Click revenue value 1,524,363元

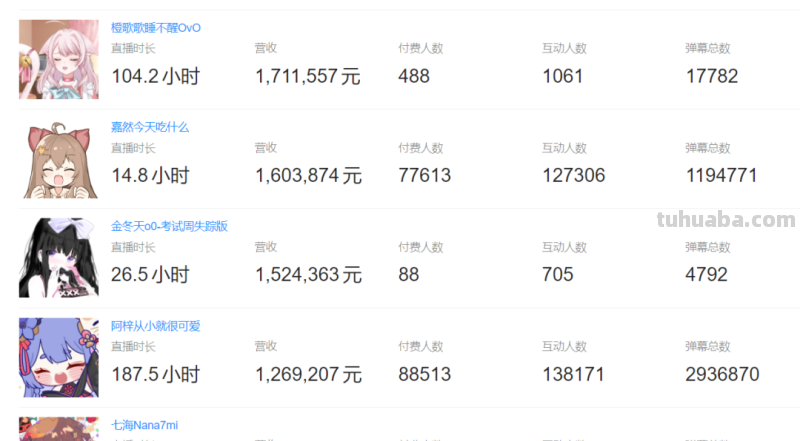[x=308, y=275]
